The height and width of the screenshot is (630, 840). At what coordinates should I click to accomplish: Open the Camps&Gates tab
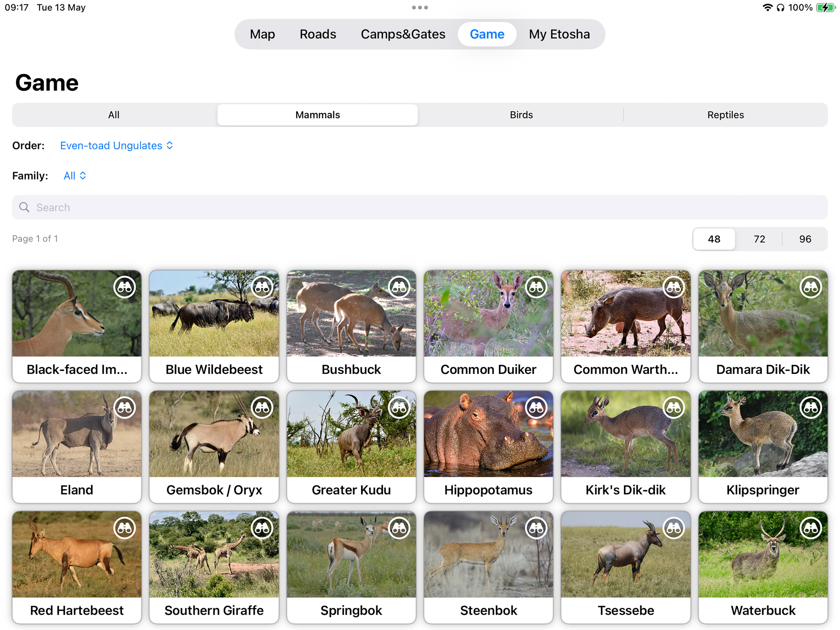403,34
